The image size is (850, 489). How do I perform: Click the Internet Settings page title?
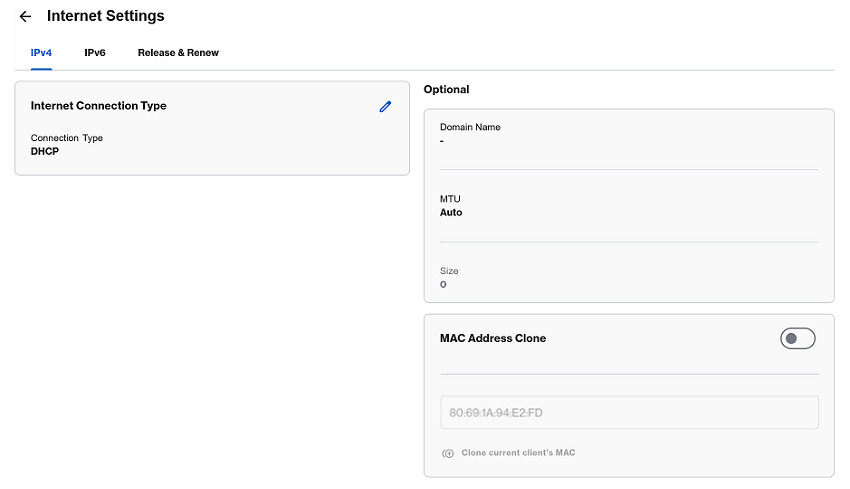[106, 16]
